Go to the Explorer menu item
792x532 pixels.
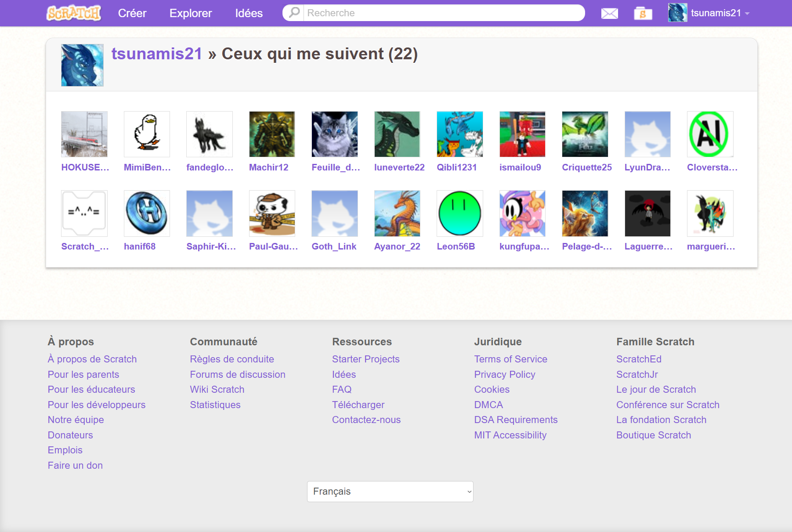point(191,13)
